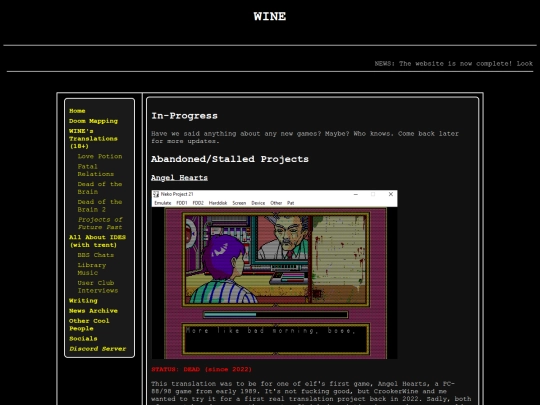Viewport: 540px width, 405px height.
Task: Click the 'This translation was to be' paragraph
Action: (x=311, y=393)
